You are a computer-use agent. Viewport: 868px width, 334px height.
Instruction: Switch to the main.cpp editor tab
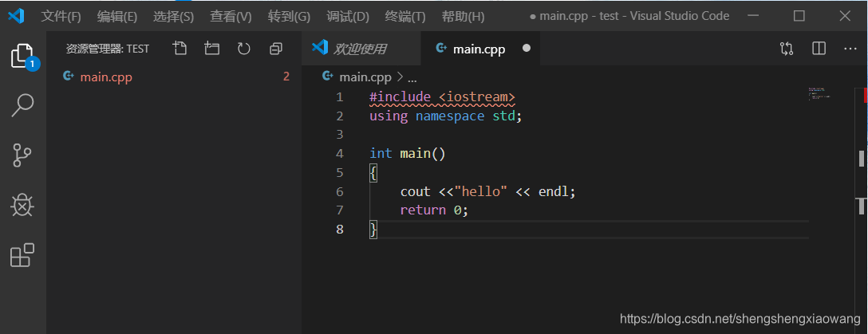point(480,49)
